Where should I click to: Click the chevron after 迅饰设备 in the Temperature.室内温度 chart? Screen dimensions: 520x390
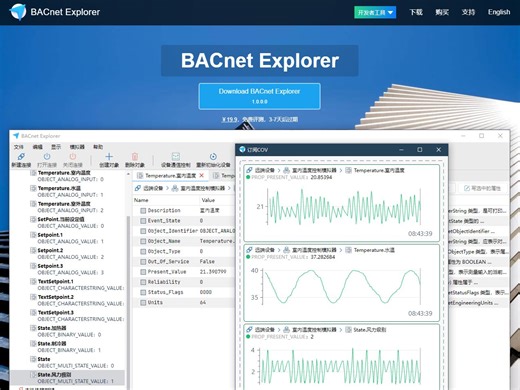279,170
